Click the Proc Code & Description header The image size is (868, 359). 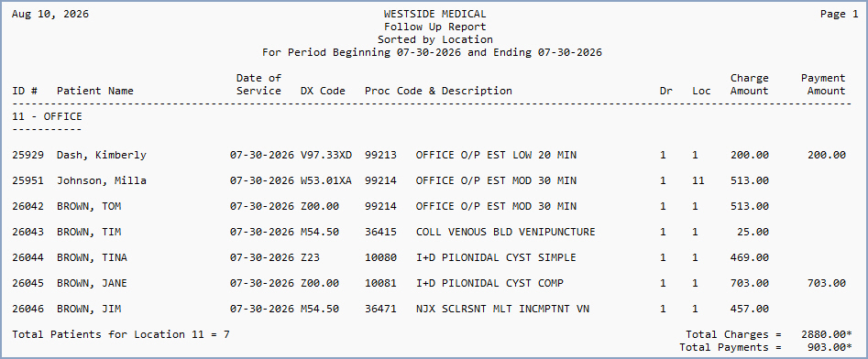click(x=438, y=91)
